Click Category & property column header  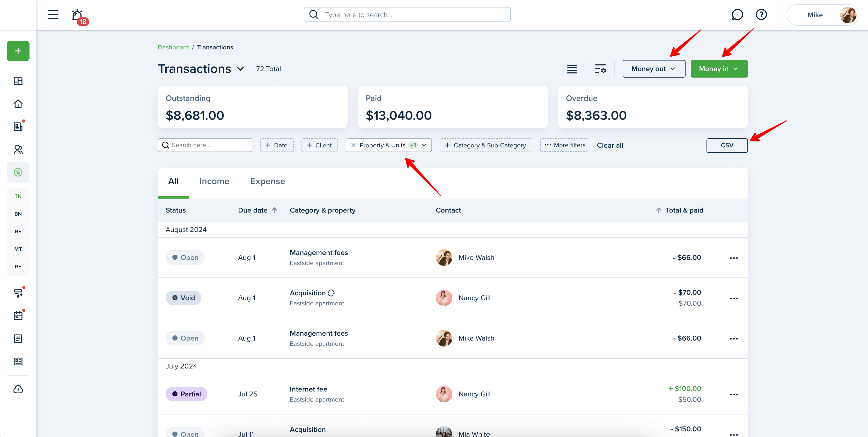tap(322, 210)
